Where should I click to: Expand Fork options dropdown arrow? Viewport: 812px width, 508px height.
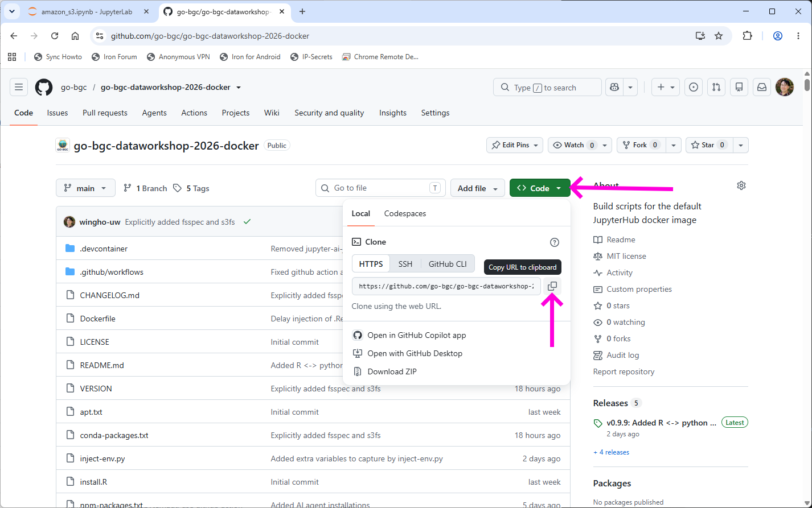(x=674, y=145)
